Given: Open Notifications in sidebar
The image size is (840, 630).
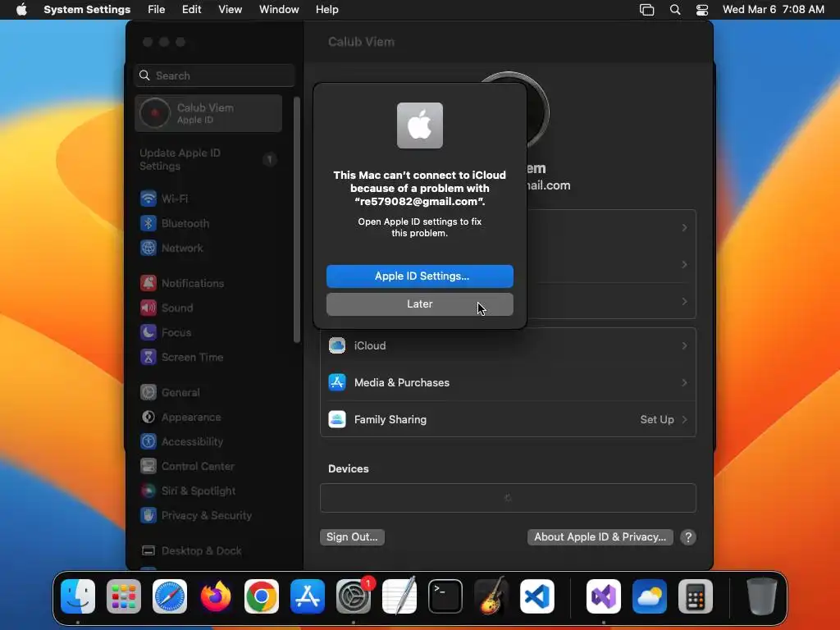Looking at the screenshot, I should point(208,283).
